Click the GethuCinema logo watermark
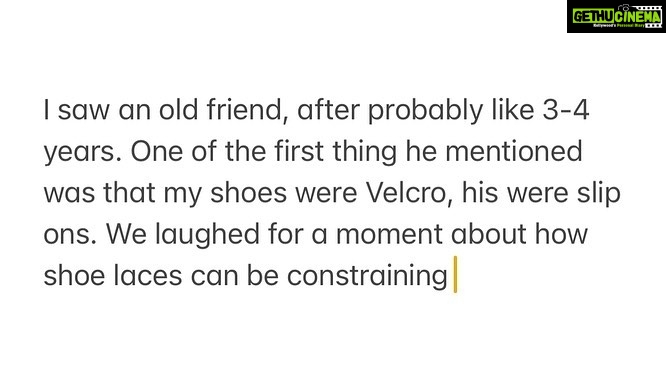The height and width of the screenshot is (379, 666). [616, 17]
